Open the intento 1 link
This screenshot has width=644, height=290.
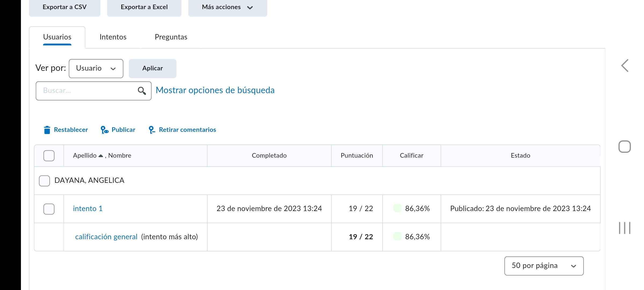tap(87, 209)
